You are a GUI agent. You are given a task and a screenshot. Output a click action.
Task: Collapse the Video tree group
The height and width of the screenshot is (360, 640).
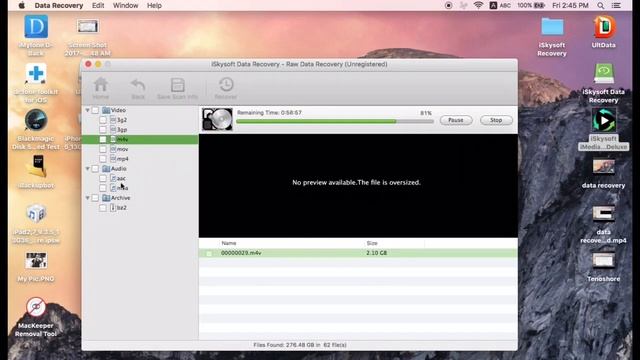click(87, 110)
